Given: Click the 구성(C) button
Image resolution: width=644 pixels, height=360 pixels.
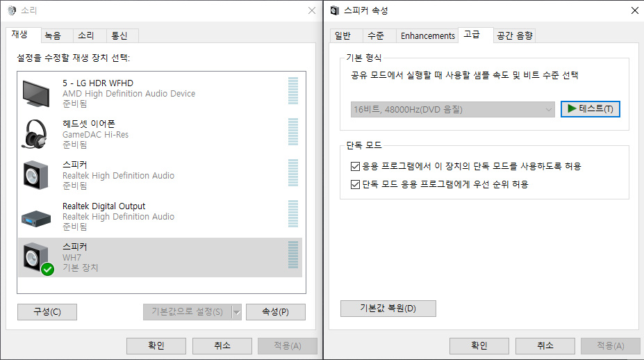Looking at the screenshot, I should pyautogui.click(x=47, y=312).
